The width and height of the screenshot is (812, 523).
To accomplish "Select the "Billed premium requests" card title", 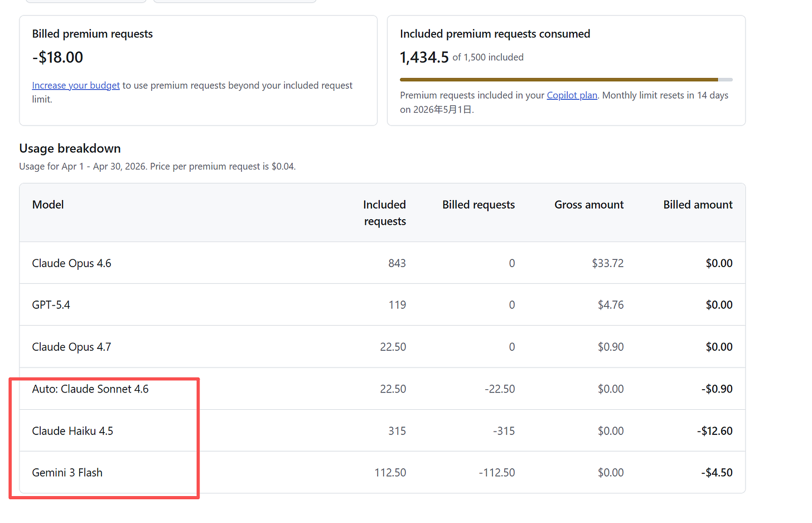I will point(93,34).
